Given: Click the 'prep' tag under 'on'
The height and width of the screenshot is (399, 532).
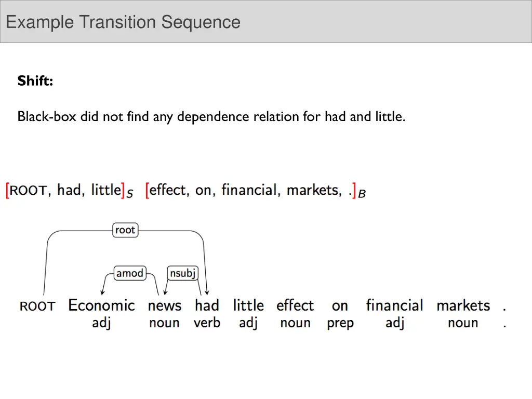Looking at the screenshot, I should coord(340,323).
